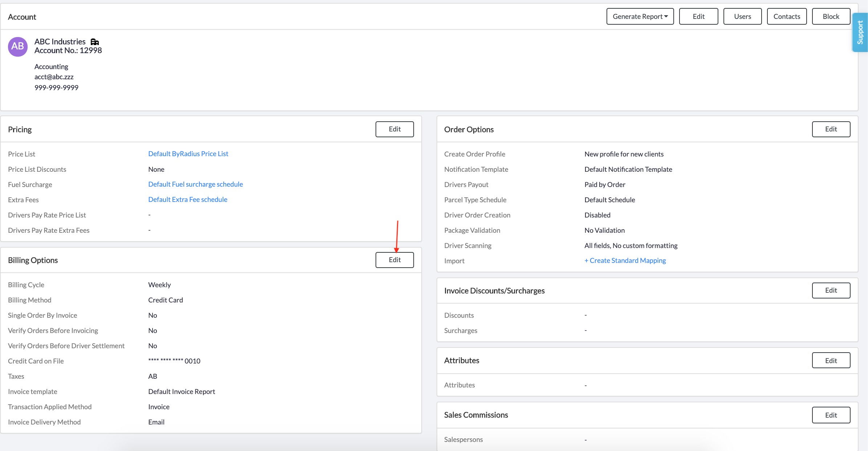This screenshot has height=451, width=868.
Task: Edit the Order Options section
Action: coord(831,129)
